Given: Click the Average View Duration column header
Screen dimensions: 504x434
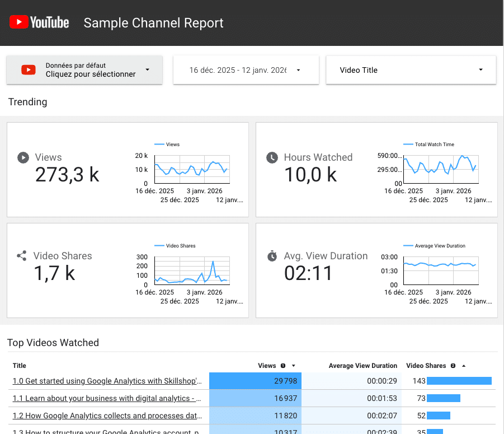Looking at the screenshot, I should pyautogui.click(x=362, y=366).
